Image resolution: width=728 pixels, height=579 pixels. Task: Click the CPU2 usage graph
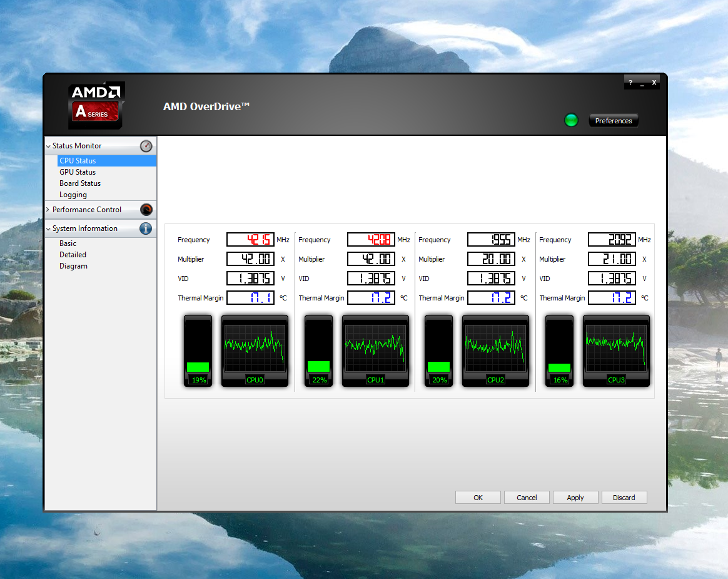point(495,351)
